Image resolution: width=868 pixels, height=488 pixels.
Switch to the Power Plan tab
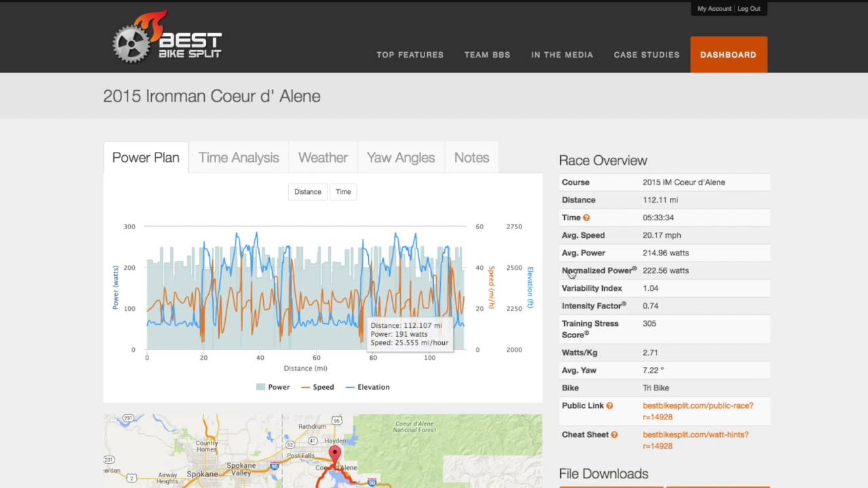[x=146, y=157]
